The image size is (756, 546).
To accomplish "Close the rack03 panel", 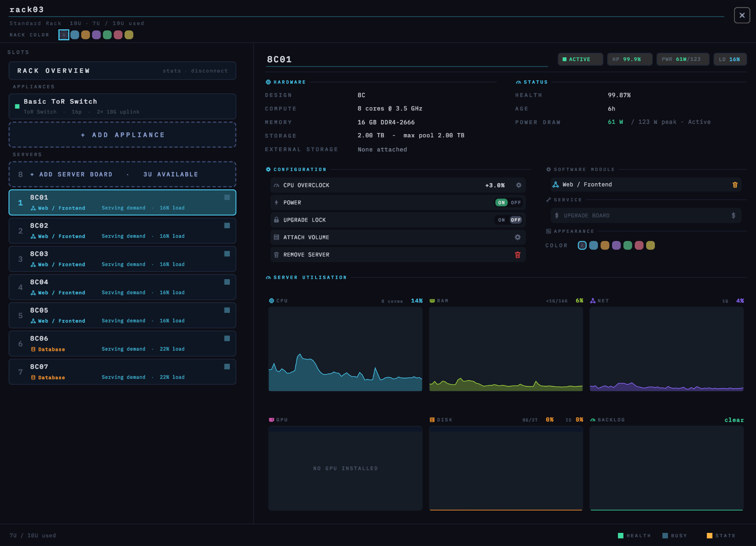I will [x=742, y=15].
